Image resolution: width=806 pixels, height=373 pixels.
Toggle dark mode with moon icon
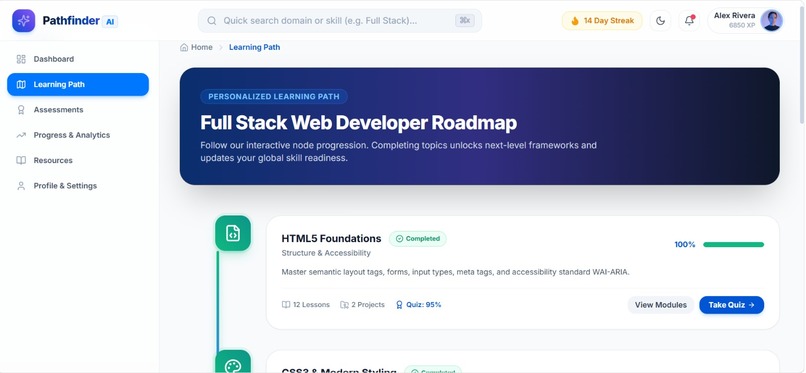661,21
